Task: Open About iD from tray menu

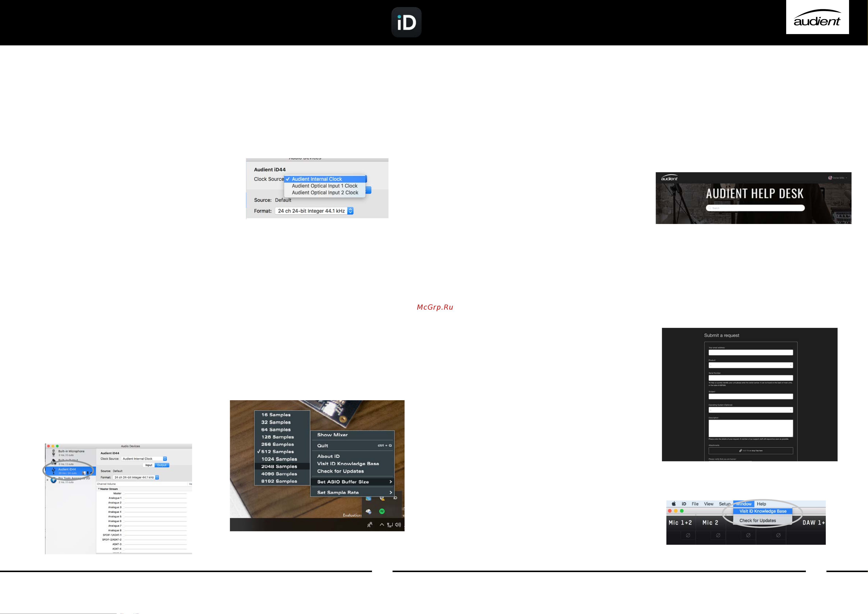Action: click(x=352, y=456)
